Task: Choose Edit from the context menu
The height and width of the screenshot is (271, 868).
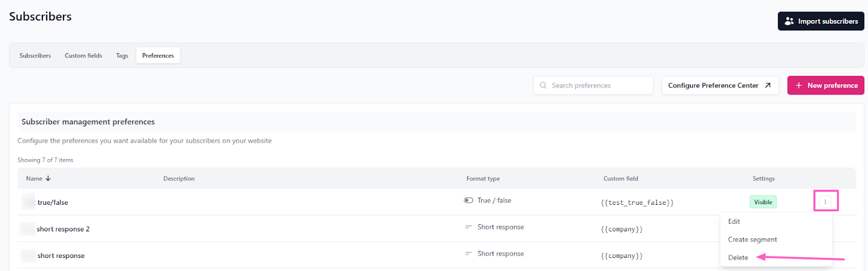Action: coord(734,222)
